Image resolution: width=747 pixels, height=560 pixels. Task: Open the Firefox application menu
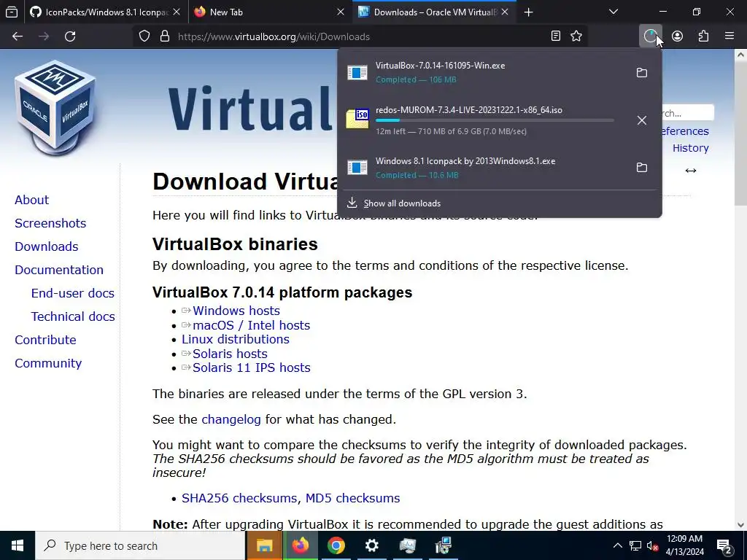[x=729, y=36]
